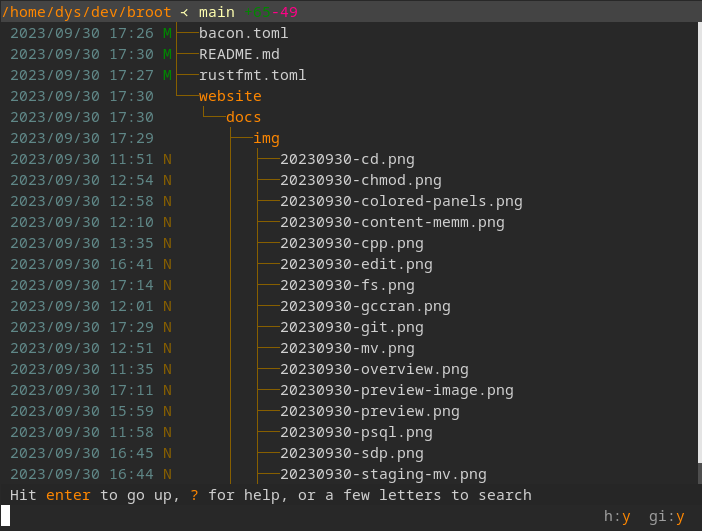
Task: Select 20230930-sdp.png
Action: point(352,454)
